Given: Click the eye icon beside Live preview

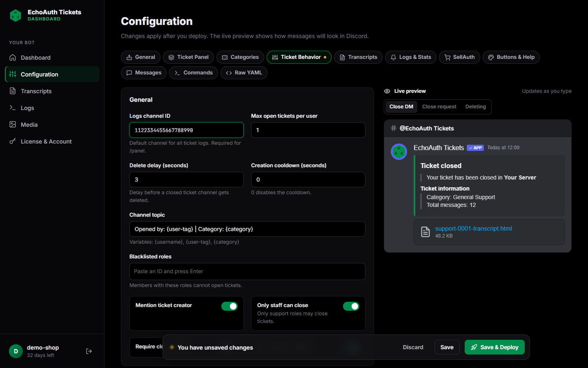Looking at the screenshot, I should point(387,91).
